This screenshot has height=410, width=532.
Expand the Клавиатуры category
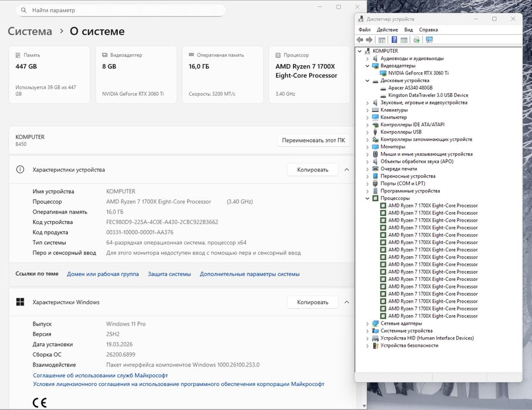pyautogui.click(x=368, y=110)
